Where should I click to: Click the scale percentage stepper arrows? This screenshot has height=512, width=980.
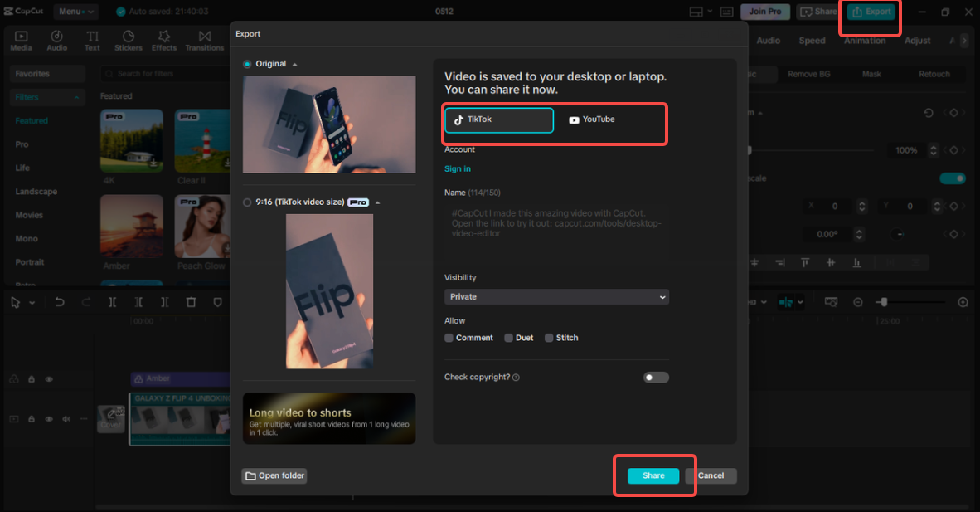933,150
